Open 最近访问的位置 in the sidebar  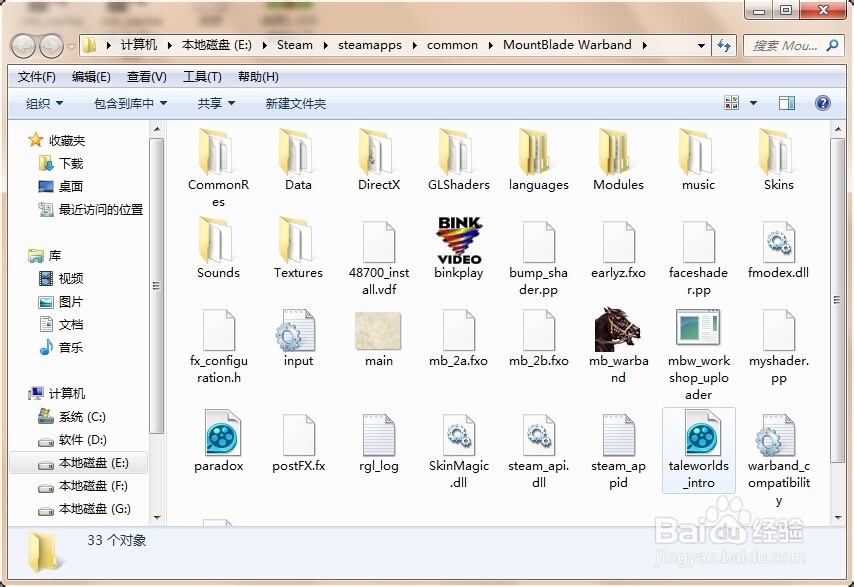tap(90, 210)
